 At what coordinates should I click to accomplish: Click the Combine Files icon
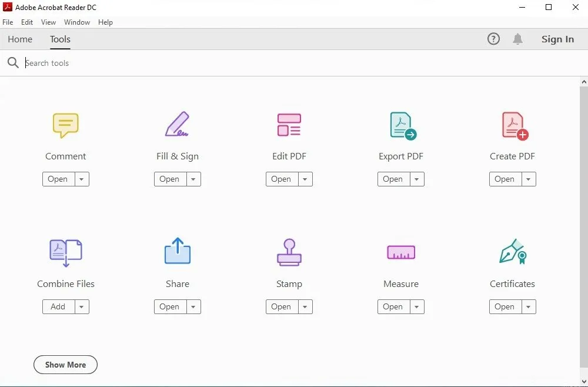tap(65, 252)
